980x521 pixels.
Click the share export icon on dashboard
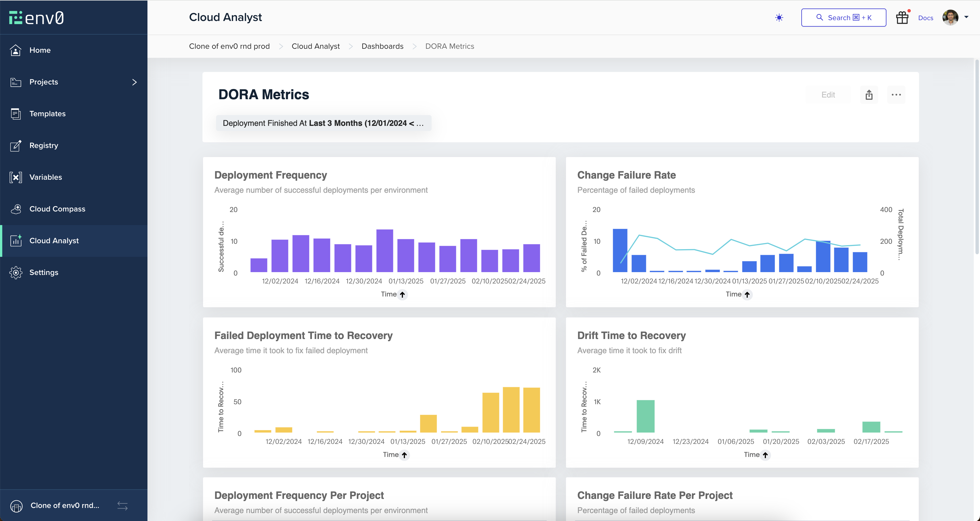click(869, 95)
